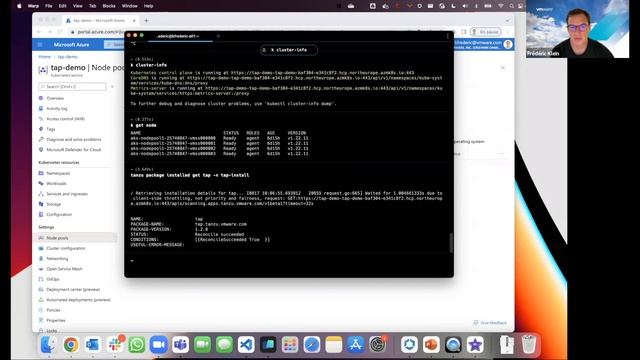Viewport: 640px width, 360px height.
Task: Close the Azure Node pools blade
Action: [x=503, y=68]
